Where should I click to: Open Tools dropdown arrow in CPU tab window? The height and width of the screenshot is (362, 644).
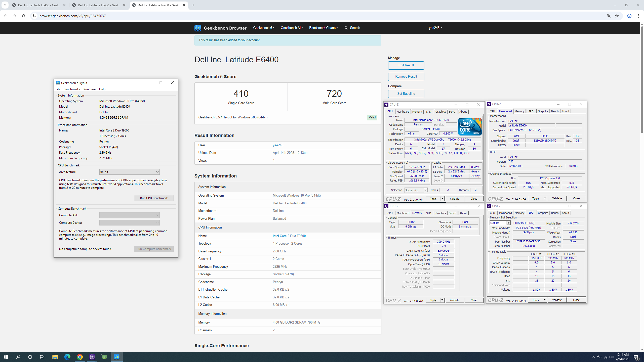click(442, 199)
